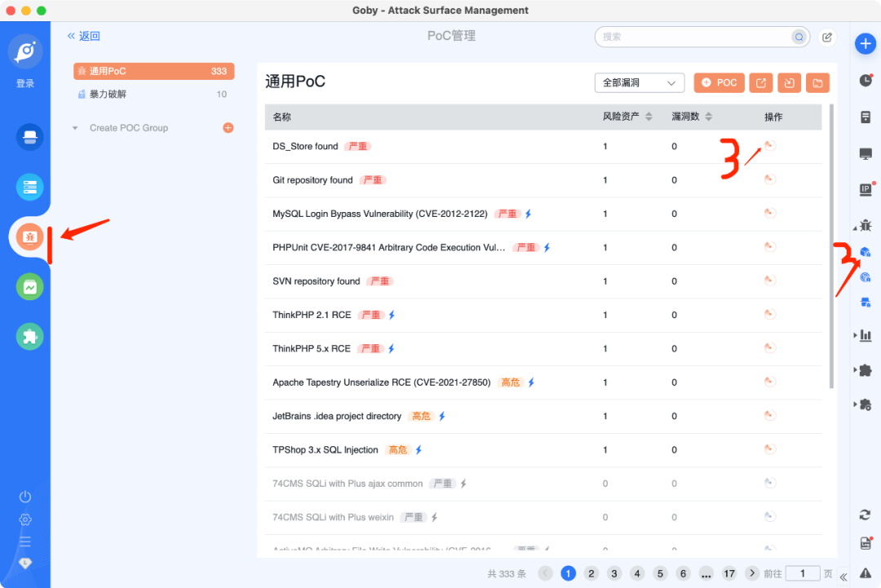The height and width of the screenshot is (588, 881).
Task: Open the Log file icon with red badge
Action: pos(866,542)
